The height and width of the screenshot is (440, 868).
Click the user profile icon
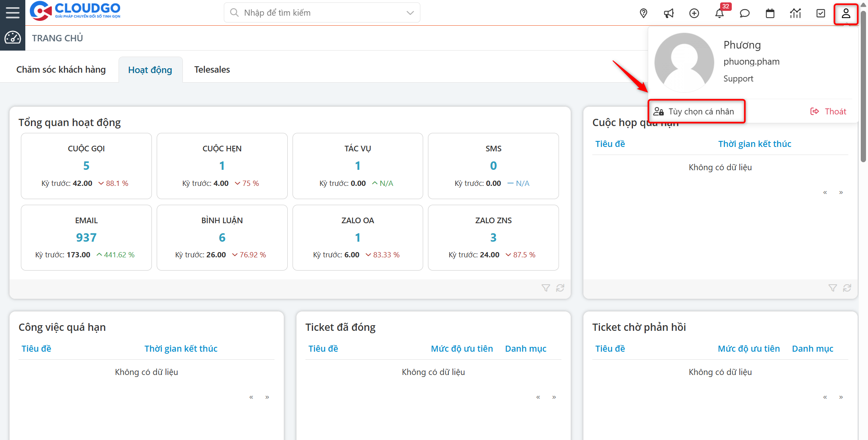[845, 13]
